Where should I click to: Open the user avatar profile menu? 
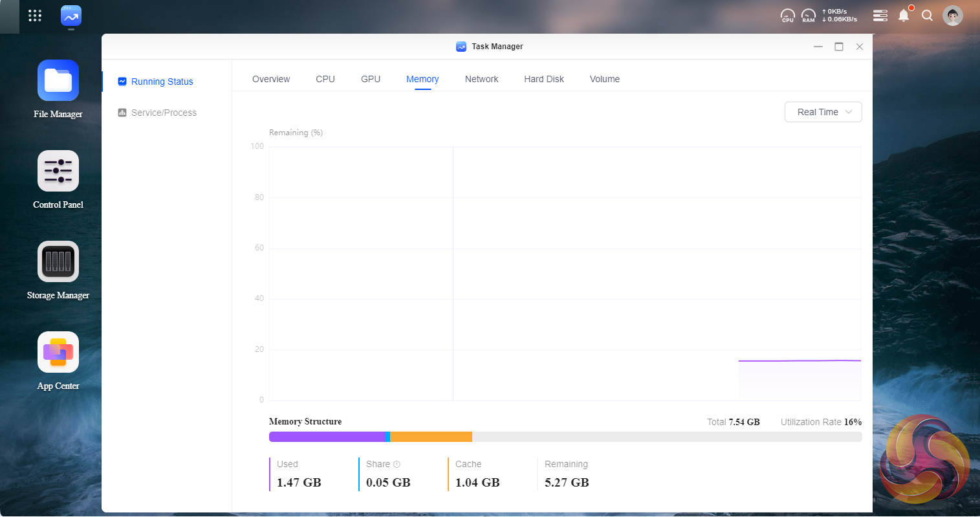coord(952,16)
